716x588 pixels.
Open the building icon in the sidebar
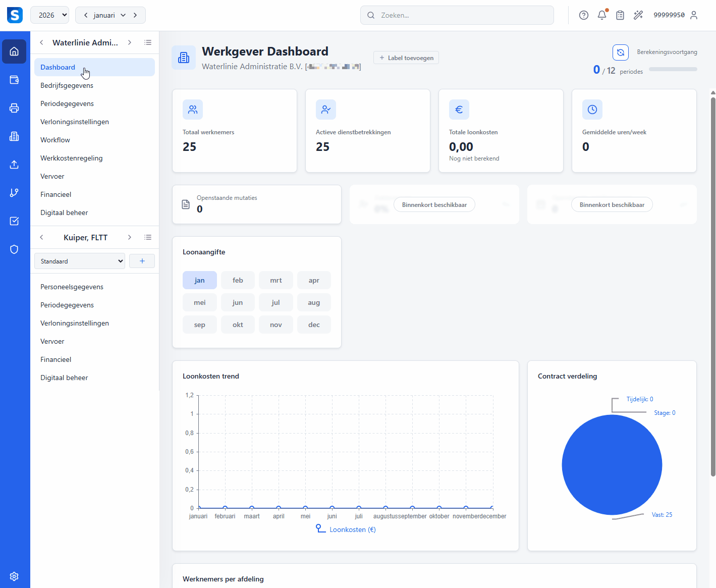14,136
